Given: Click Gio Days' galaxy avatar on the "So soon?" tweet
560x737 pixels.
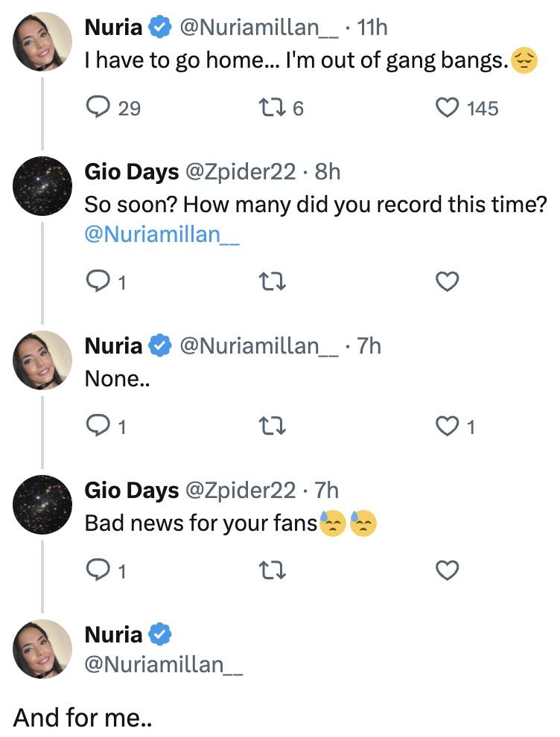Looking at the screenshot, I should (43, 186).
